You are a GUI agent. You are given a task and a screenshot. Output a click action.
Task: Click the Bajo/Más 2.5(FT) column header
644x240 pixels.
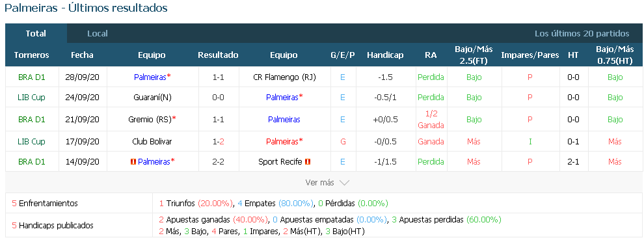[474, 55]
